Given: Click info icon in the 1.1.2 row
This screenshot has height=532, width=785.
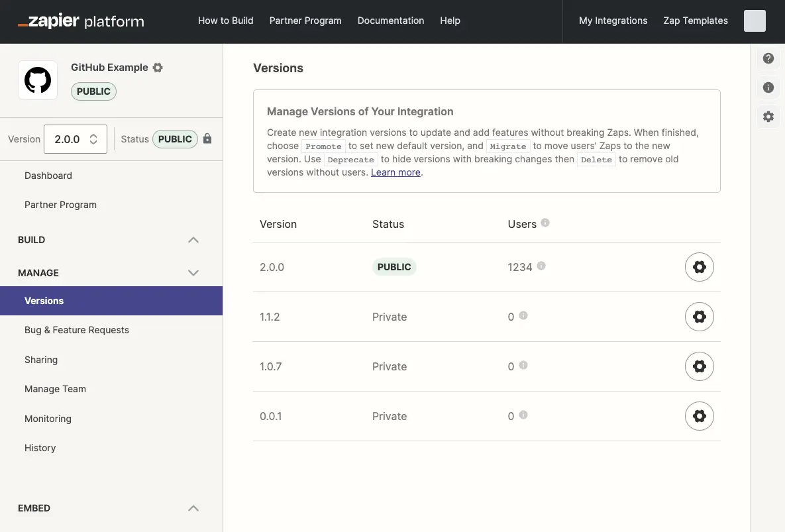Looking at the screenshot, I should coord(523,315).
